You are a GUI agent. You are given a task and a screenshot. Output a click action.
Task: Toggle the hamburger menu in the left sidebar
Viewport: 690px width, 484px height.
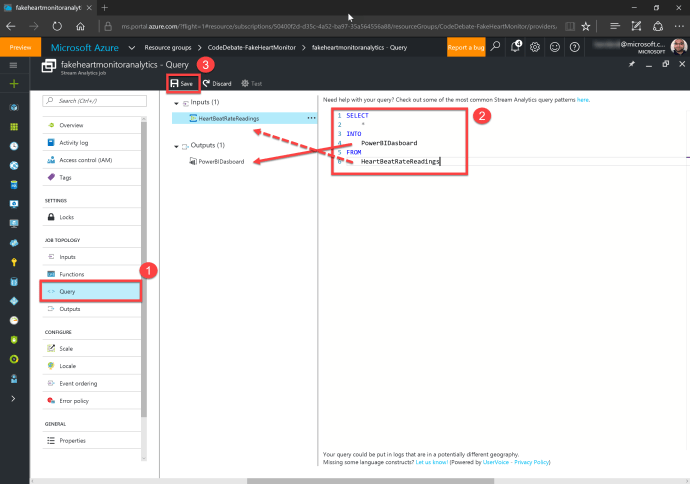point(13,64)
